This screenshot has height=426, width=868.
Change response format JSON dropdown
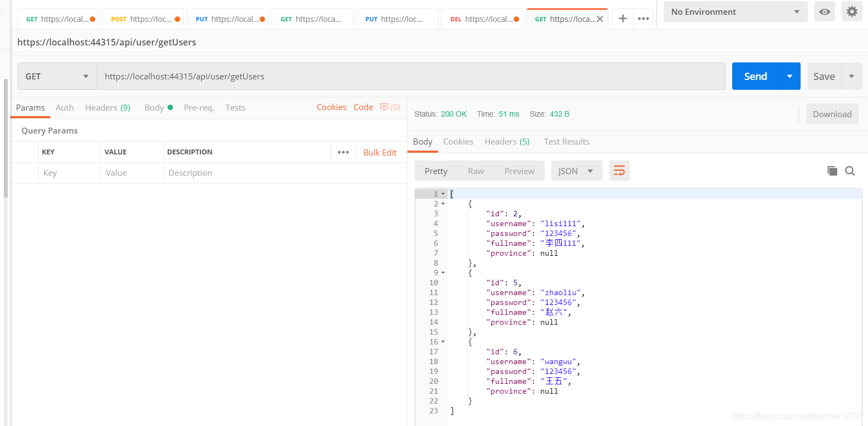coord(577,171)
